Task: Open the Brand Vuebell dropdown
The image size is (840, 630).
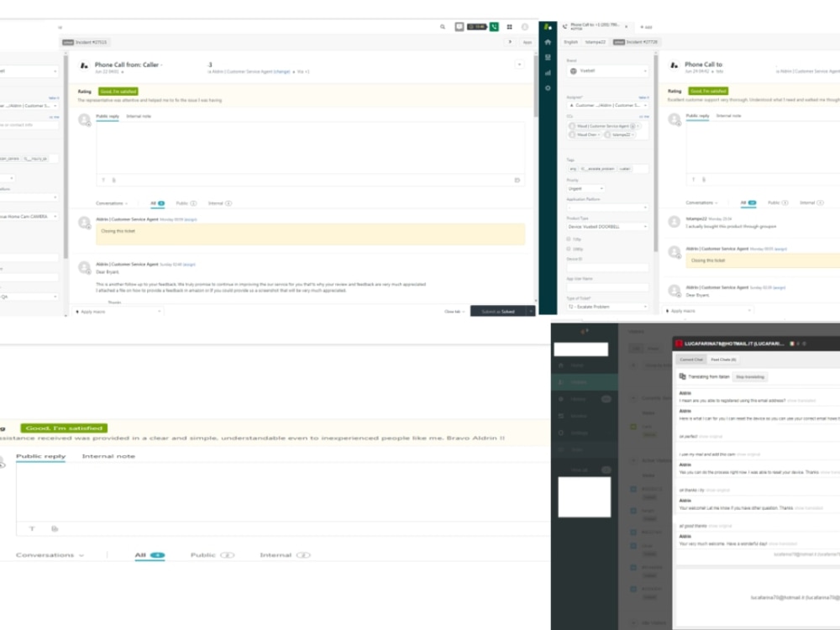Action: [607, 71]
